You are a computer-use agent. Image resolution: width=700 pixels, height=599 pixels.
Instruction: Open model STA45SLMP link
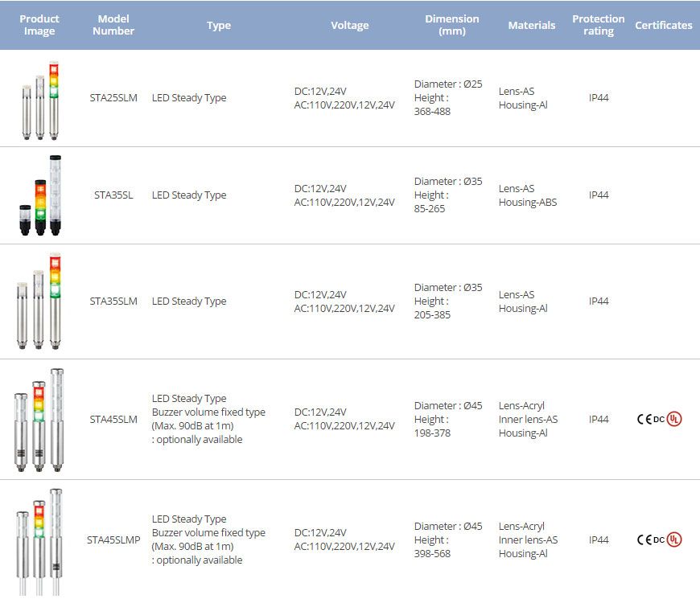coord(113,540)
